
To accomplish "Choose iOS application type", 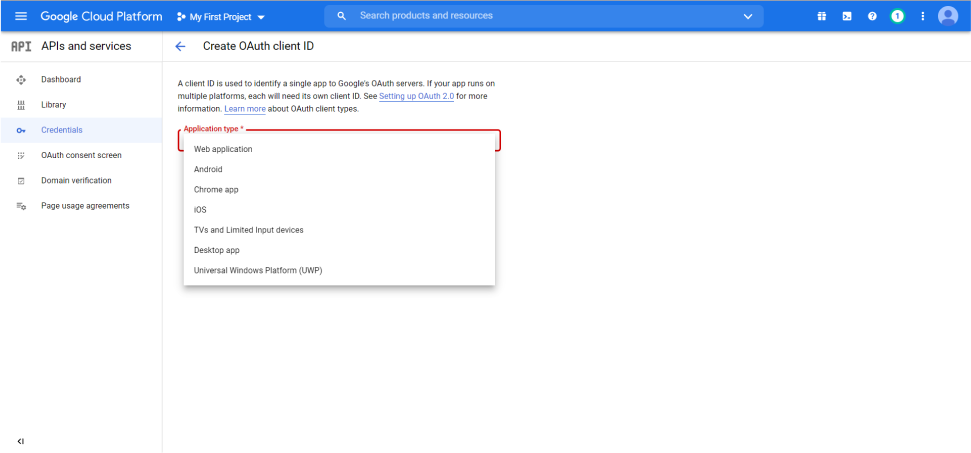I will pyautogui.click(x=339, y=210).
